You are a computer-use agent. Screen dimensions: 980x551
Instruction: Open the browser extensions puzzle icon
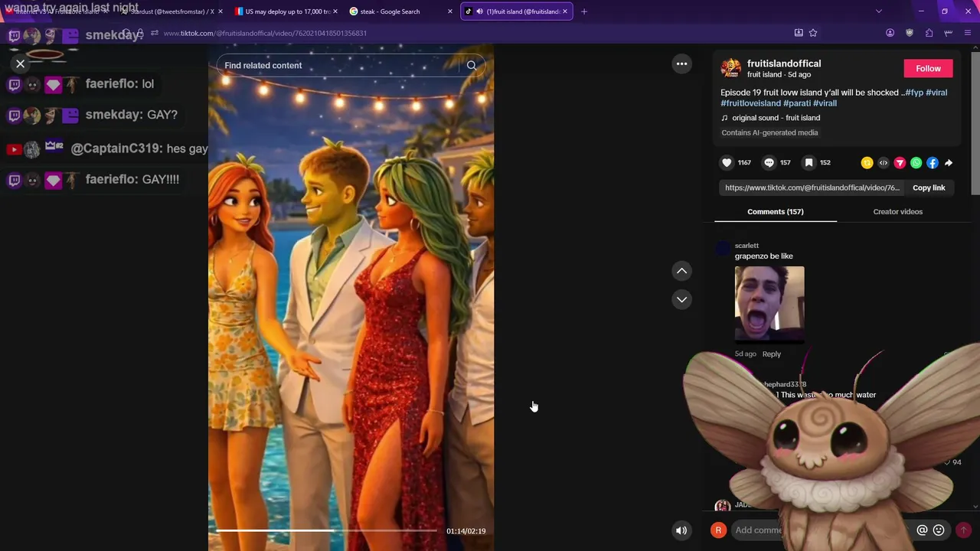(929, 33)
